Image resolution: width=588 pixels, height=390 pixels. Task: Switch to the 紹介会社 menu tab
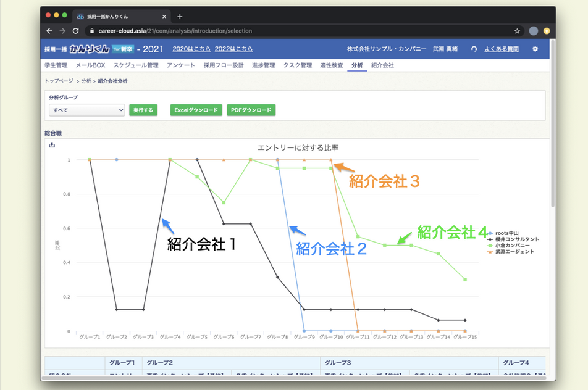[x=382, y=65]
